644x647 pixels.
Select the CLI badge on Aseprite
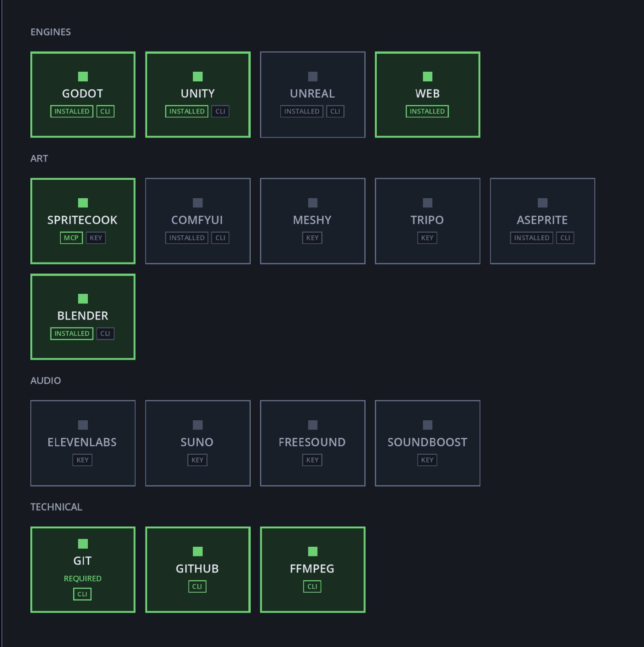(565, 238)
